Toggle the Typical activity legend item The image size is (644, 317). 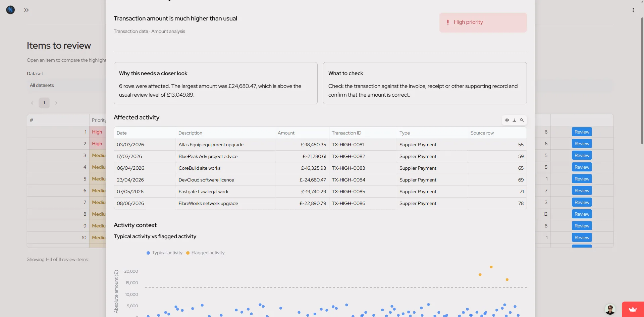click(x=164, y=253)
